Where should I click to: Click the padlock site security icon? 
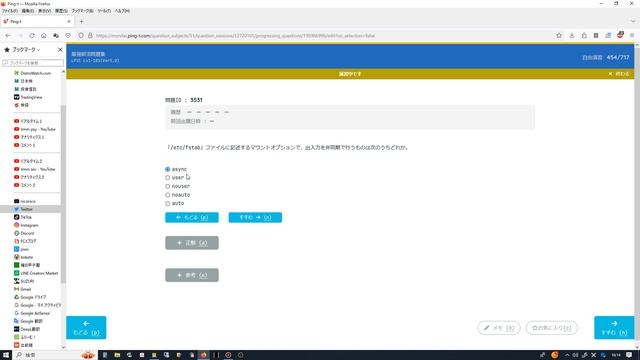click(90, 36)
